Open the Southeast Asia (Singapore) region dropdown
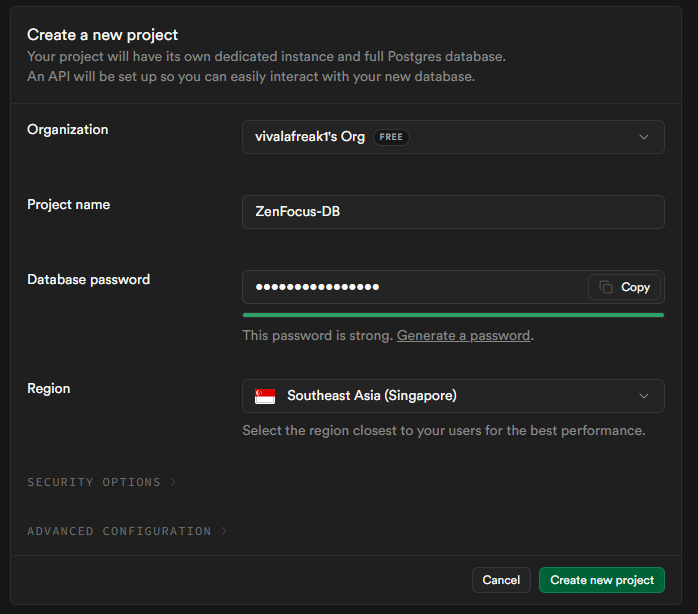698x614 pixels. tap(452, 396)
